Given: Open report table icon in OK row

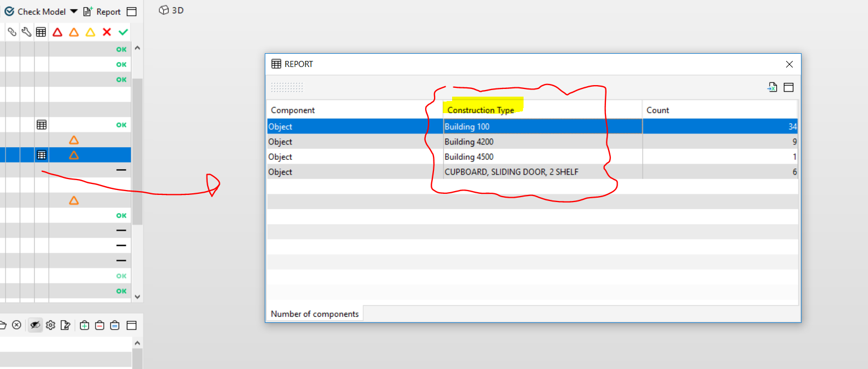Looking at the screenshot, I should pos(41,125).
